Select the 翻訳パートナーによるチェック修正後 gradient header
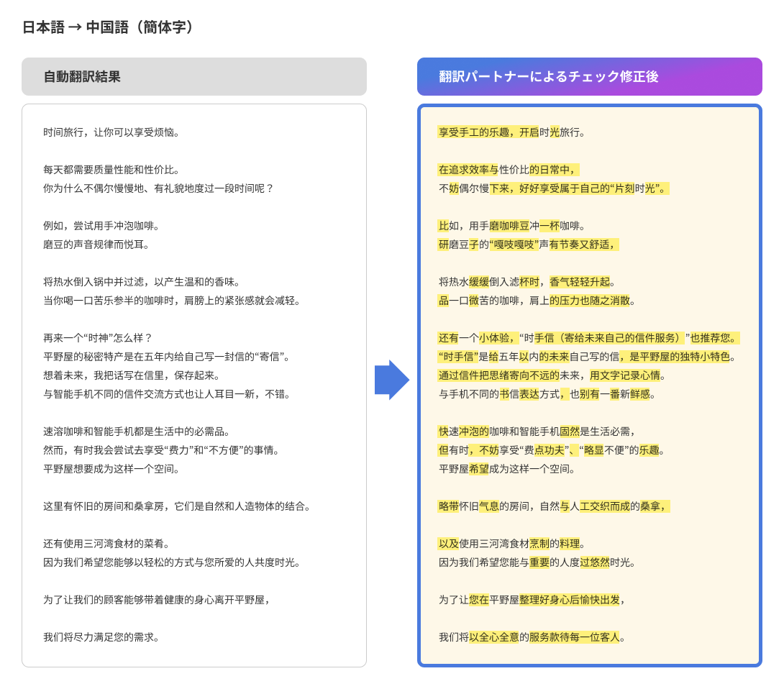This screenshot has width=784, height=689. pyautogui.click(x=589, y=77)
